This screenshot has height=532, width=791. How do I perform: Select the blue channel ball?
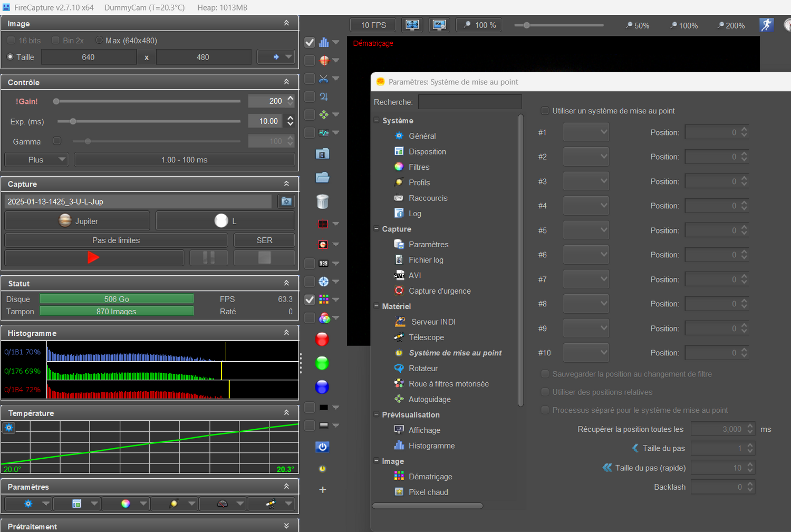(x=322, y=387)
